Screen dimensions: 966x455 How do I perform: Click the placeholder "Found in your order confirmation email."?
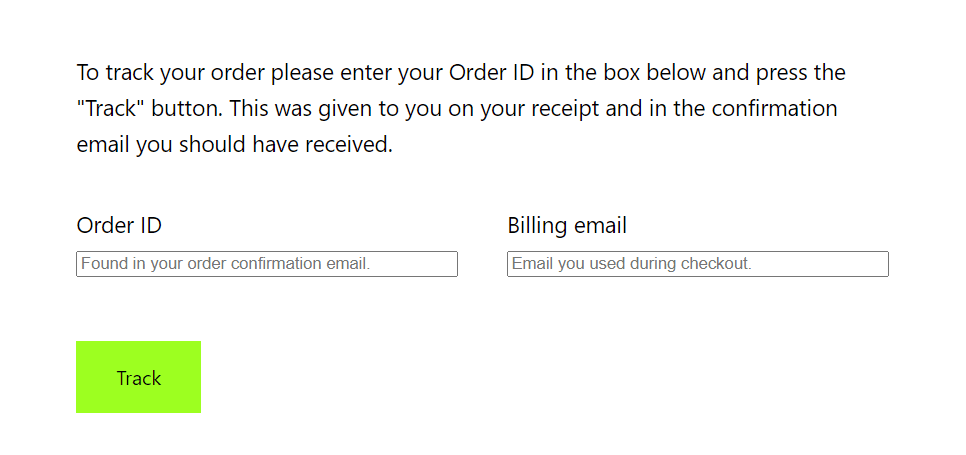[x=225, y=264]
